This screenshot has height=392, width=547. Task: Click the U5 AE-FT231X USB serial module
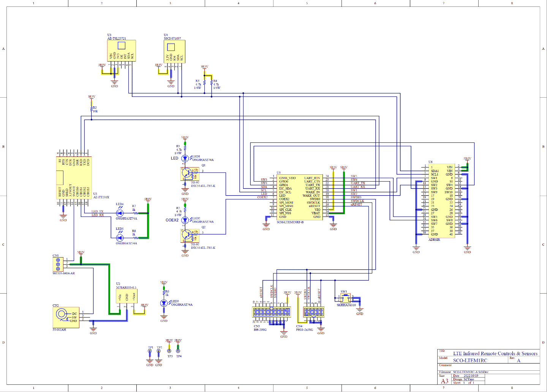pos(74,177)
